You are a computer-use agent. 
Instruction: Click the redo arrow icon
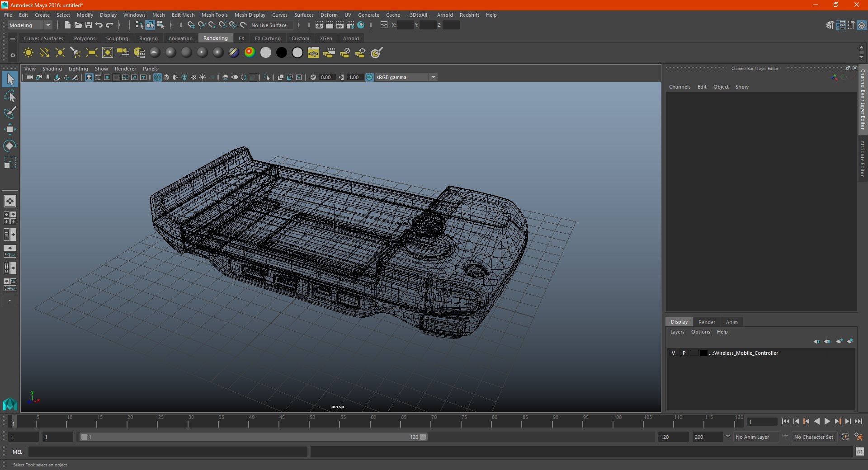pos(109,25)
